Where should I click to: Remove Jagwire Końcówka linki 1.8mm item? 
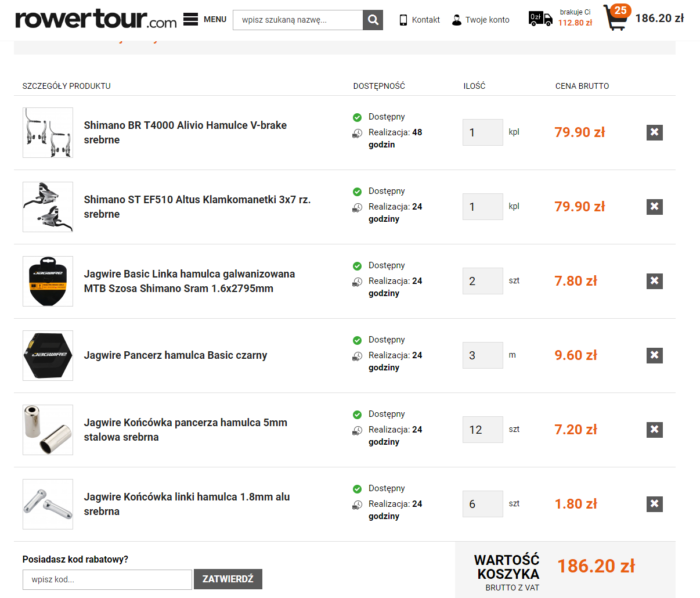pos(654,504)
